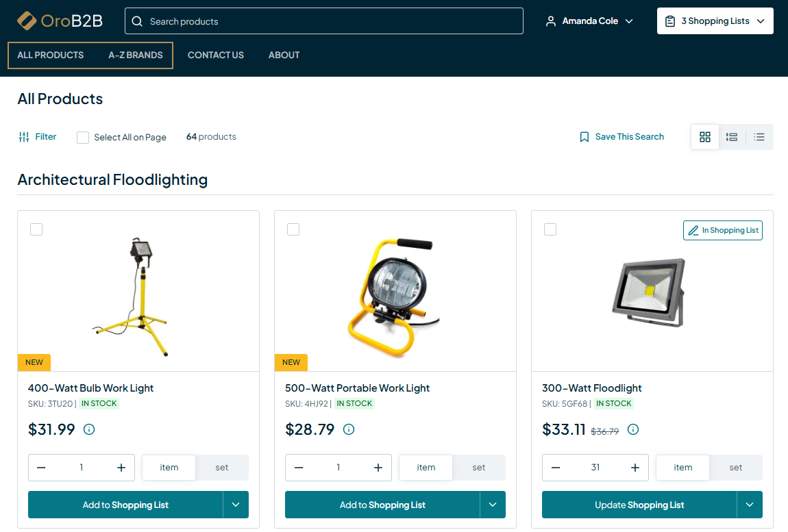Click info icon beside $31.99 price
Screen dimensions: 788x532
(89, 429)
